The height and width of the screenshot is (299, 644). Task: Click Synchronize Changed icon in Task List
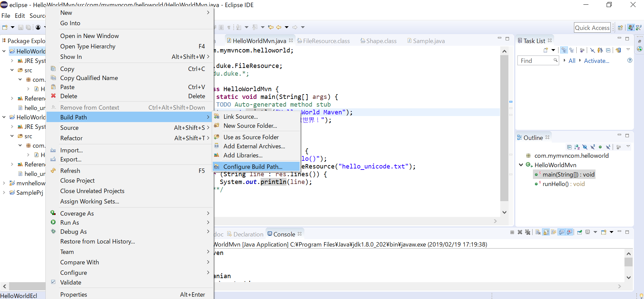point(618,50)
